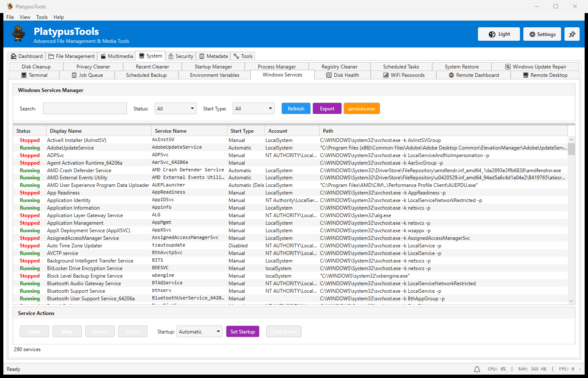Screen dimensions: 588x378
Task: Open the Terminal tab with monitor icon
Action: pyautogui.click(x=34, y=75)
